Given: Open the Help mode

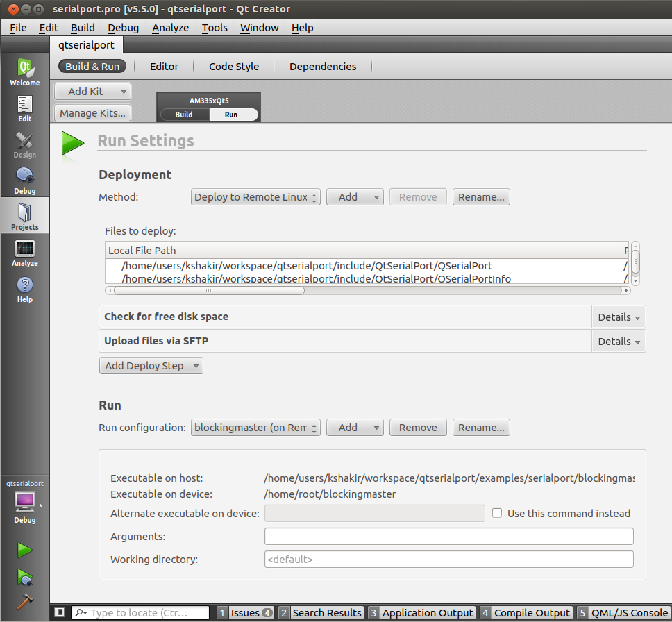Looking at the screenshot, I should 25,289.
